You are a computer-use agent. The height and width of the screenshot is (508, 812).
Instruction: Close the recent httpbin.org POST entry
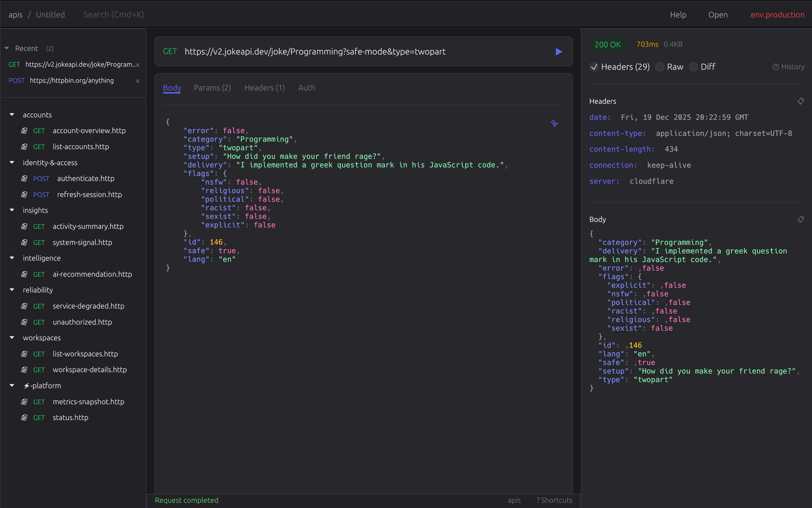[x=137, y=81]
